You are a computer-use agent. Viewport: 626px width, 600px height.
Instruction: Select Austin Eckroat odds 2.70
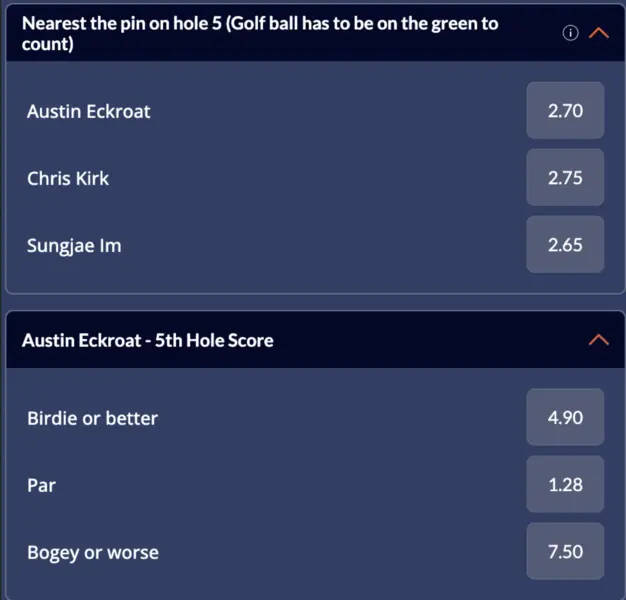(x=565, y=111)
